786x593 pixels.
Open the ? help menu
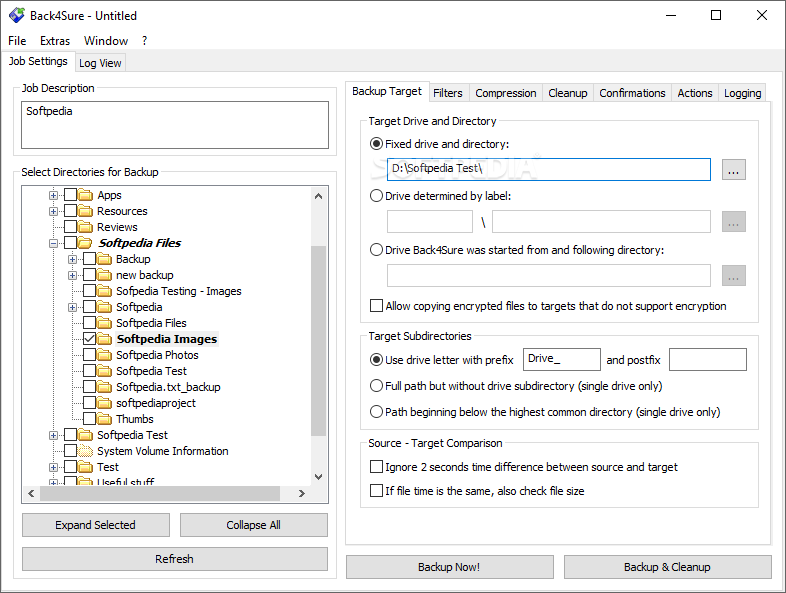(x=144, y=41)
